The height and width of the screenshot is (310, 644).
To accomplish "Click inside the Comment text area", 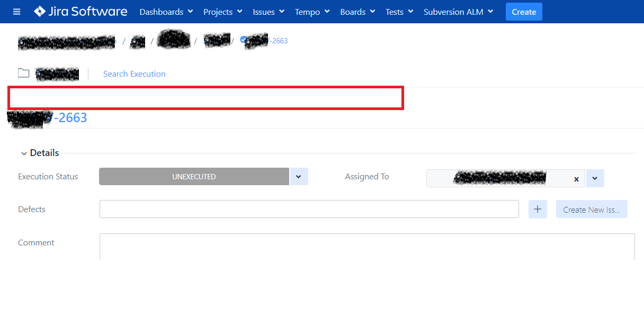I will point(367,247).
